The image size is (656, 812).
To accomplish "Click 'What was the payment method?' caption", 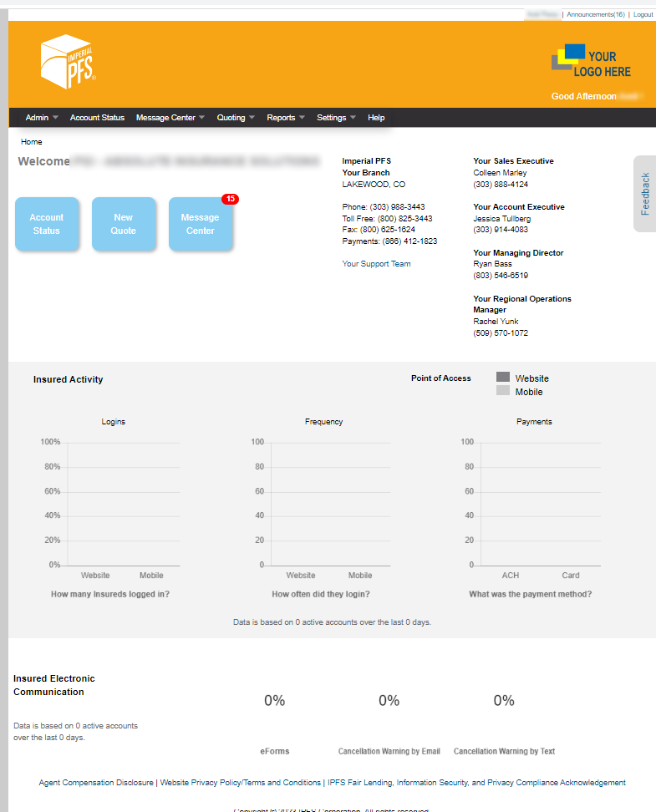I will coord(530,594).
